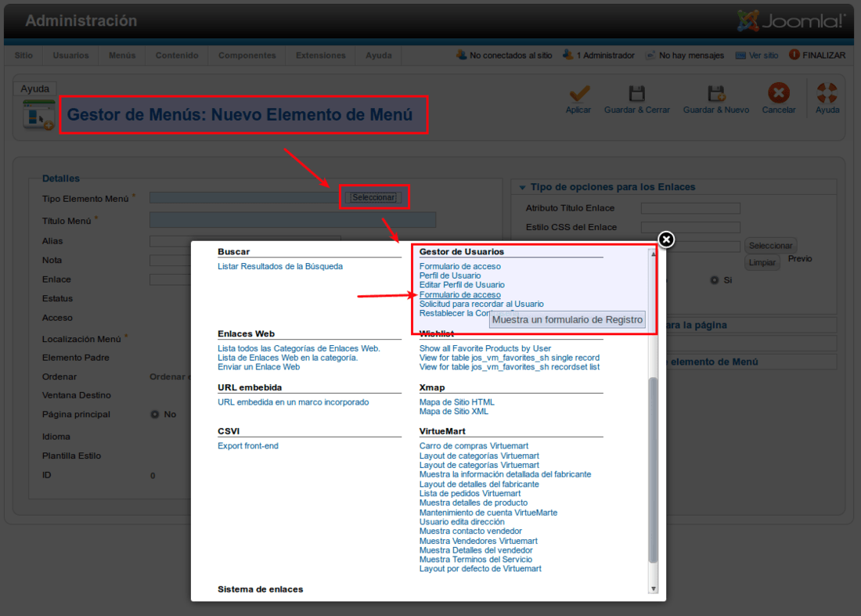Click Seleccionar button in link options panel
This screenshot has height=616, width=861.
point(770,246)
